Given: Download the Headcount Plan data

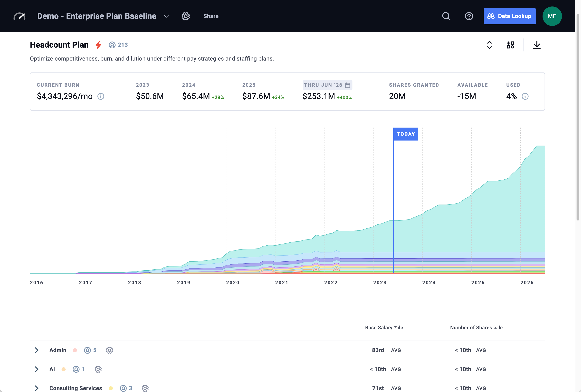Looking at the screenshot, I should [x=537, y=45].
